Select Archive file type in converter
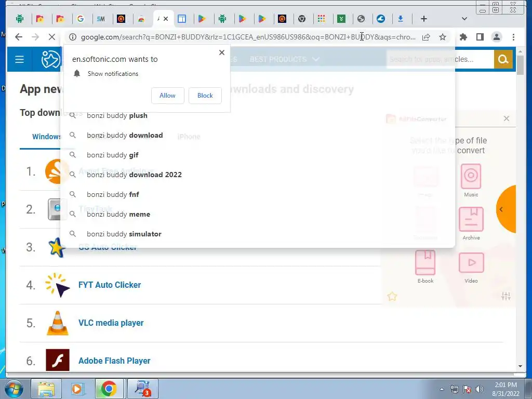 (471, 223)
